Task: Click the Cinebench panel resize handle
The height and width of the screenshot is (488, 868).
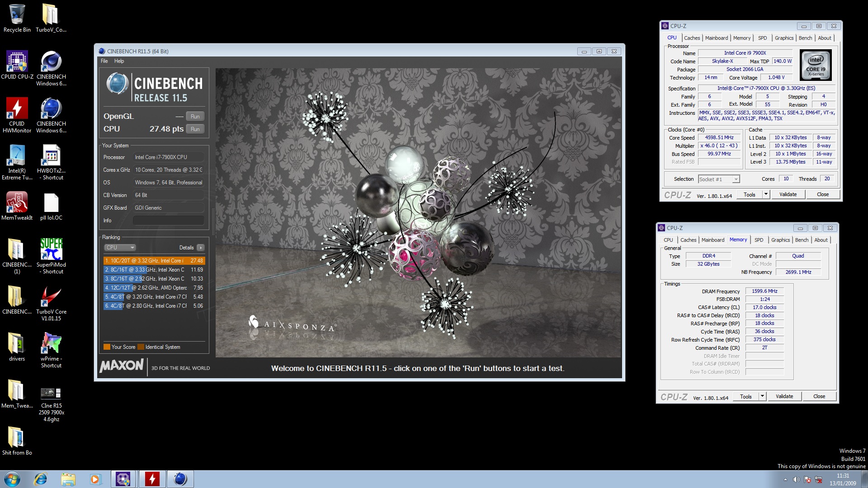Action: click(213, 221)
